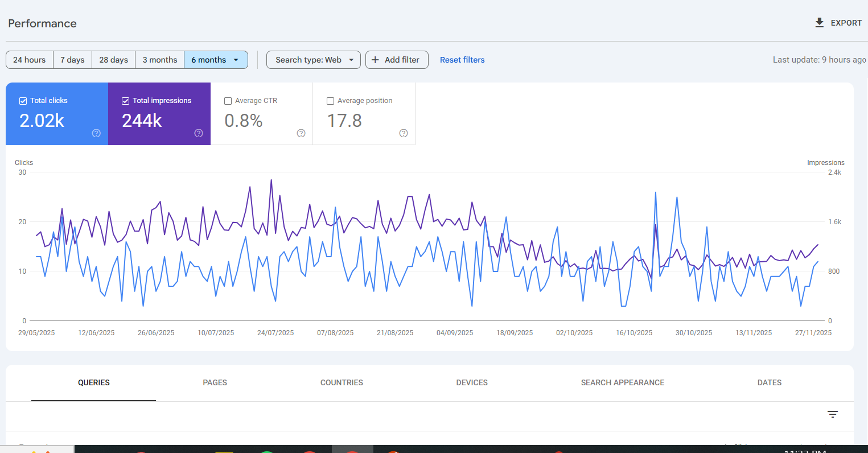Open help icon on Total clicks card
Screen dimensions: 868x453
click(x=96, y=133)
